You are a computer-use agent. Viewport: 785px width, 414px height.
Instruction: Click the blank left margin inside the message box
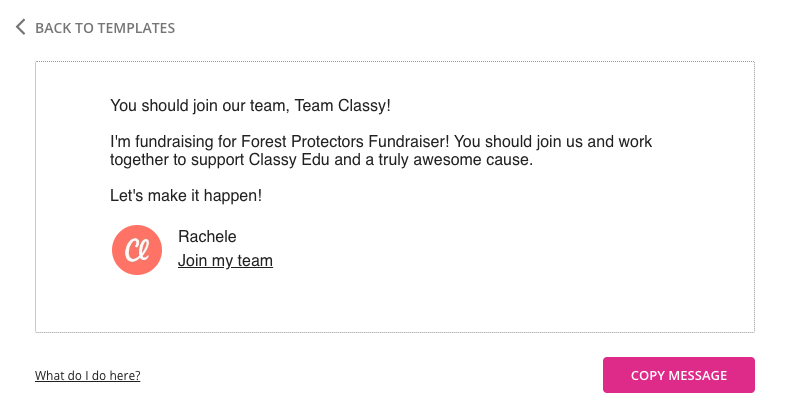[73, 195]
